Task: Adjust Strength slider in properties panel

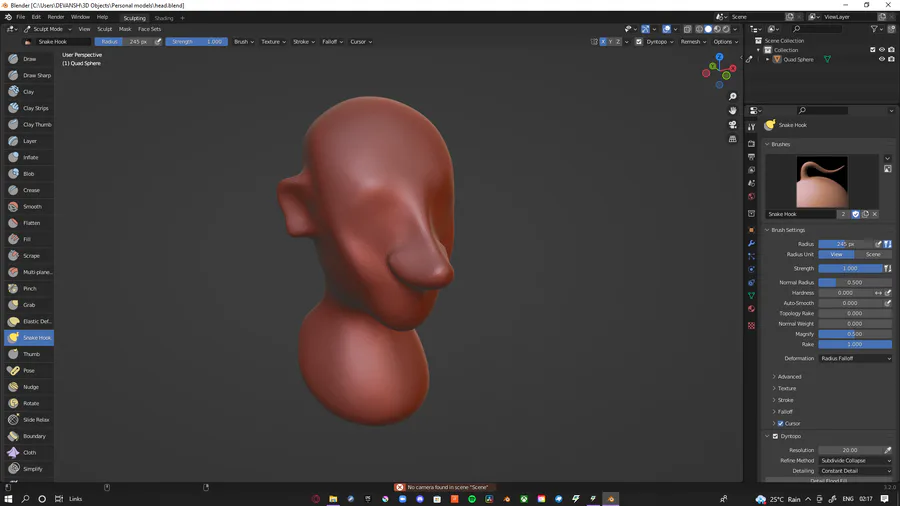Action: pos(850,268)
